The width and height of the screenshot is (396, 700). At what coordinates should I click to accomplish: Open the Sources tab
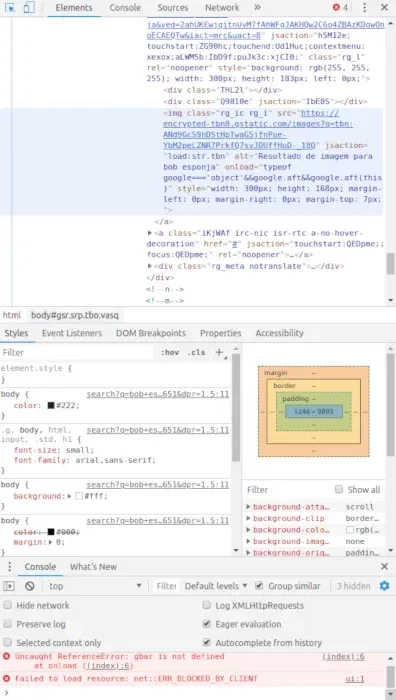[173, 8]
